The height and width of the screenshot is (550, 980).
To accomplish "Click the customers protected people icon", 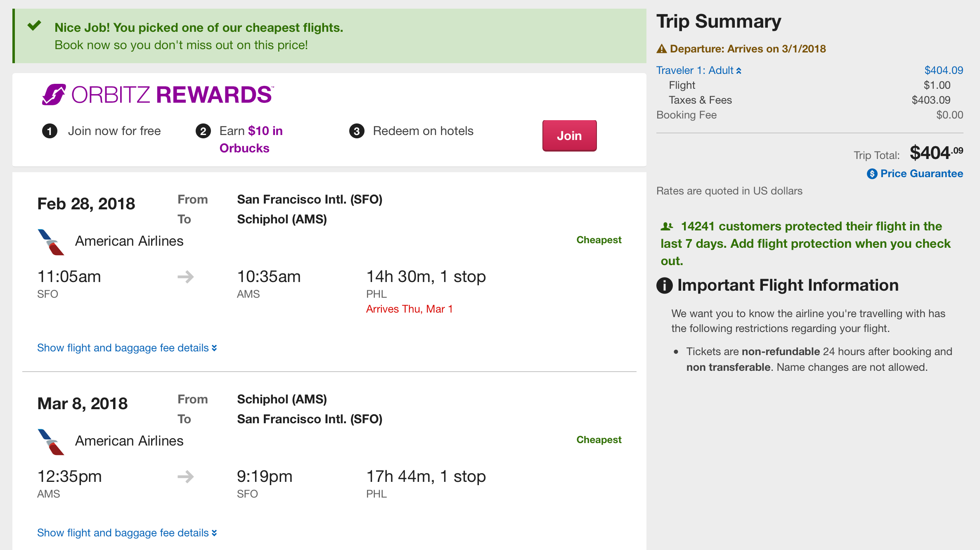I will coord(667,226).
